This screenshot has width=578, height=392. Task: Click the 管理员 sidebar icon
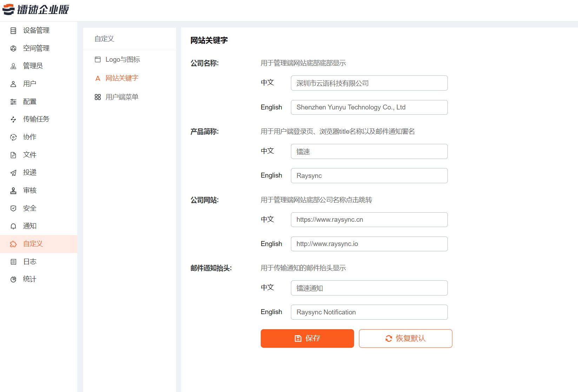13,66
